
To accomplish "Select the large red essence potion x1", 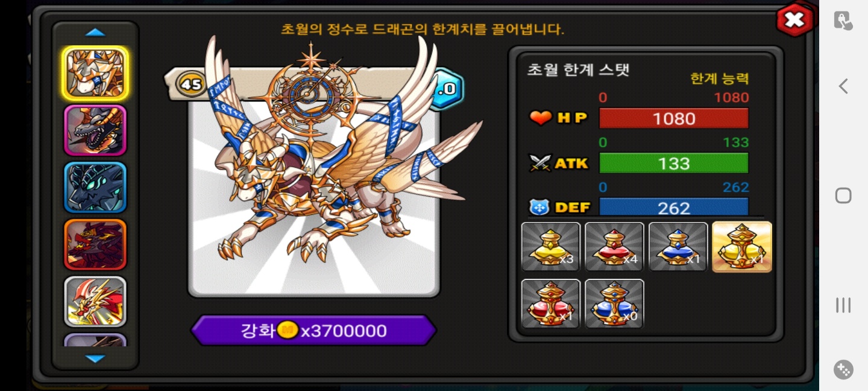I will [x=551, y=304].
